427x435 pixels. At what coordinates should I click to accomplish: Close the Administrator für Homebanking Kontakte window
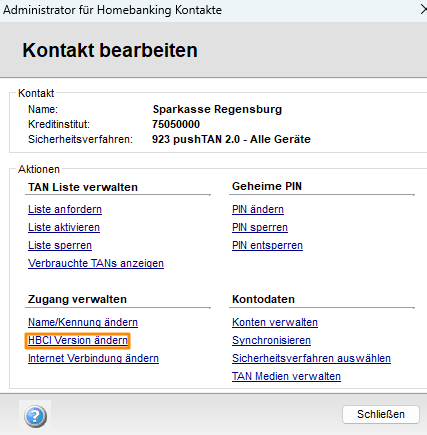point(423,10)
